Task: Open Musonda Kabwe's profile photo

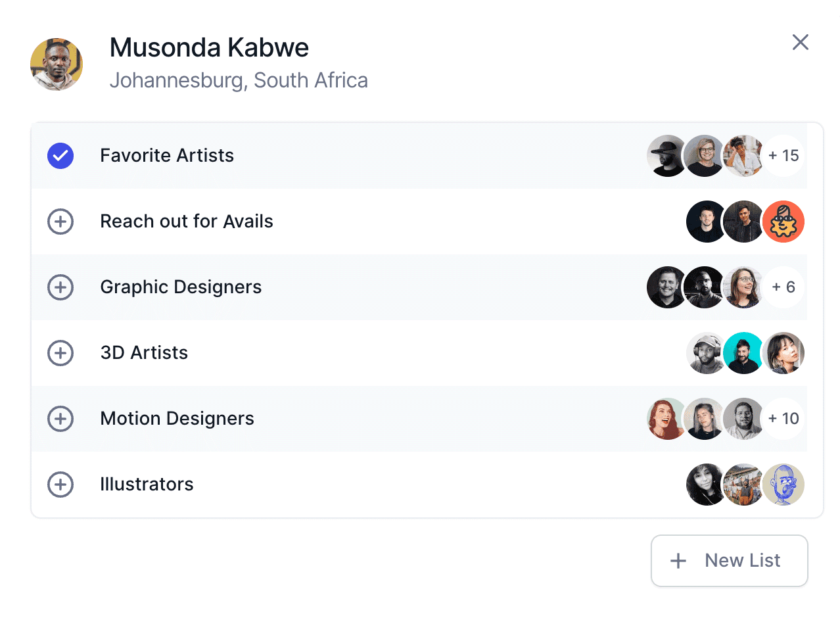Action: (57, 64)
